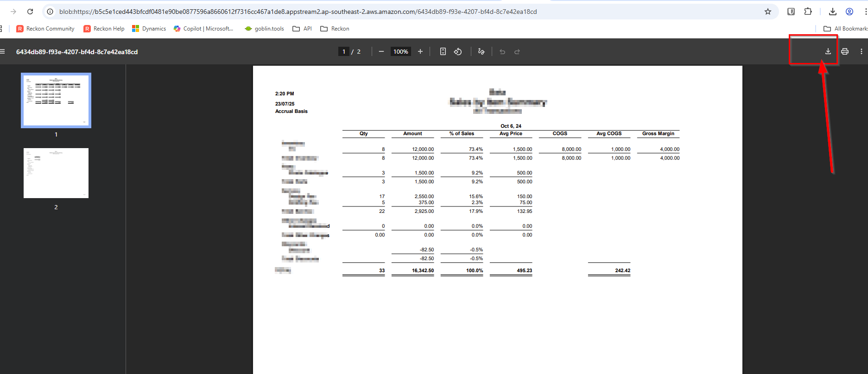This screenshot has height=374, width=868.
Task: Bookmark this page with the star icon
Action: pyautogui.click(x=768, y=12)
